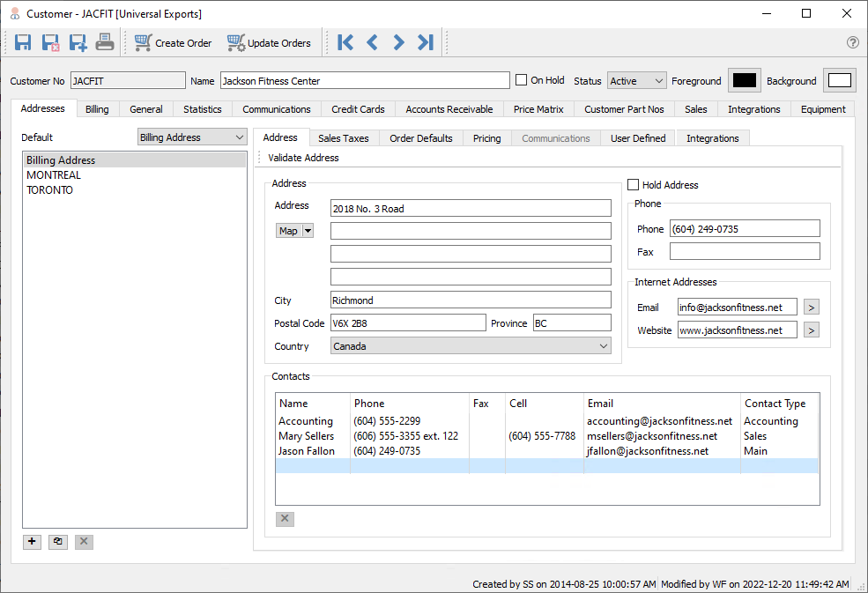
Task: Open the help question mark icon
Action: 852,42
